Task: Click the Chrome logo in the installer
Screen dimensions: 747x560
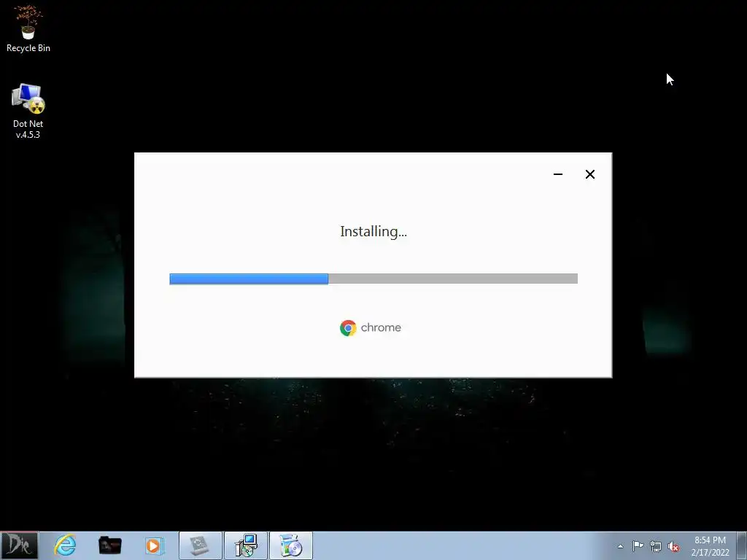Action: (348, 328)
